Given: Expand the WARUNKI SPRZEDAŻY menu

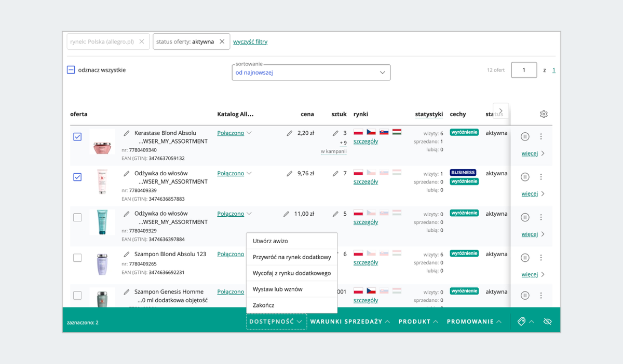Looking at the screenshot, I should 349,321.
